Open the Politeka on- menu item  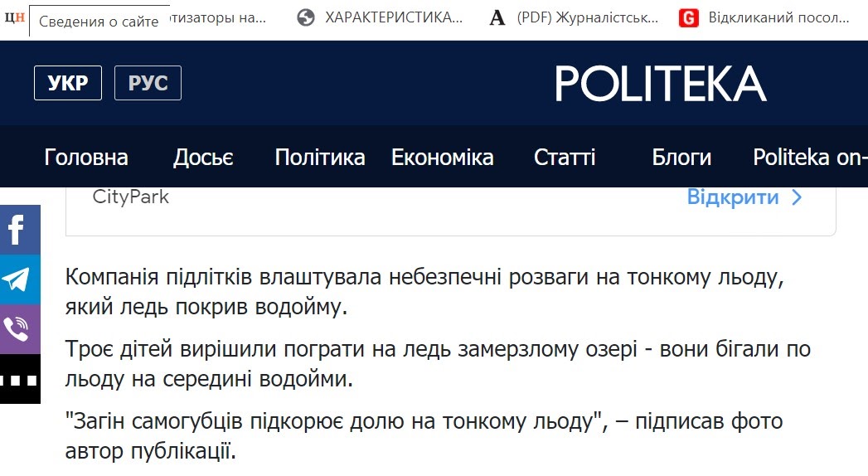(810, 158)
